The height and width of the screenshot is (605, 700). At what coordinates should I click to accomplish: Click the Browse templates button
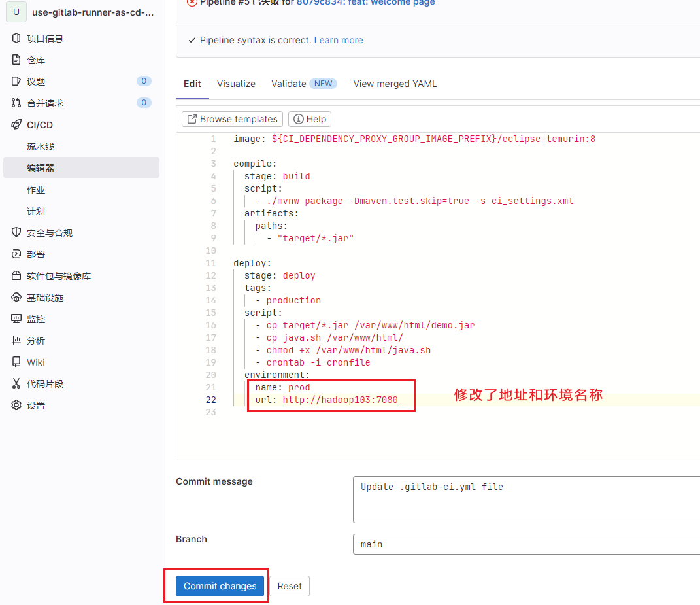[232, 119]
